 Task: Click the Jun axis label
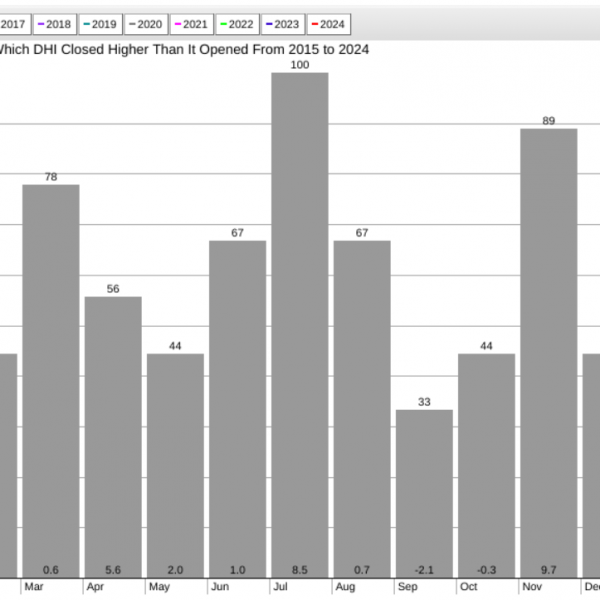[x=220, y=587]
